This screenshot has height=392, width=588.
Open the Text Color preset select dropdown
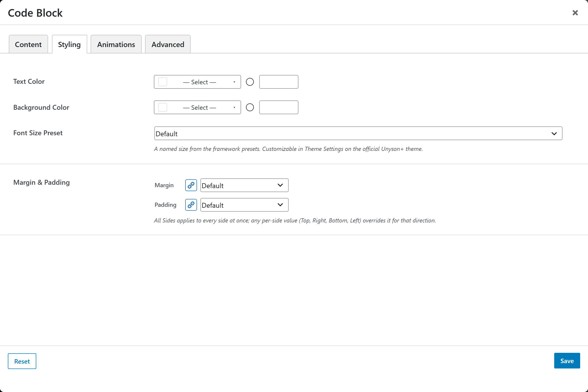197,82
